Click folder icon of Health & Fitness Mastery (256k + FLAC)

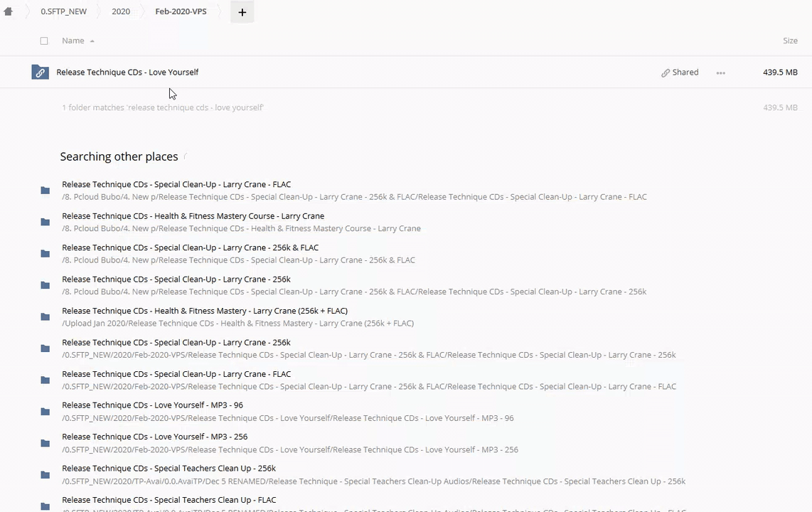45,317
